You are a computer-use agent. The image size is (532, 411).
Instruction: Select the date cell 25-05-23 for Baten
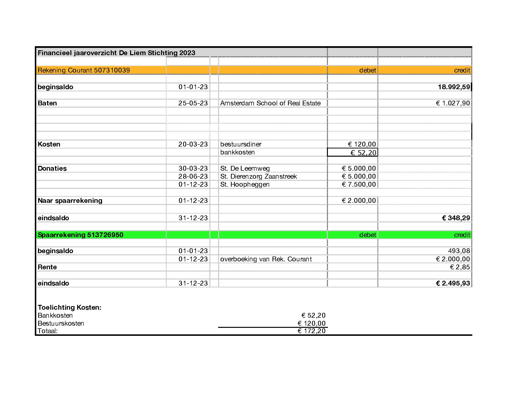coord(193,103)
